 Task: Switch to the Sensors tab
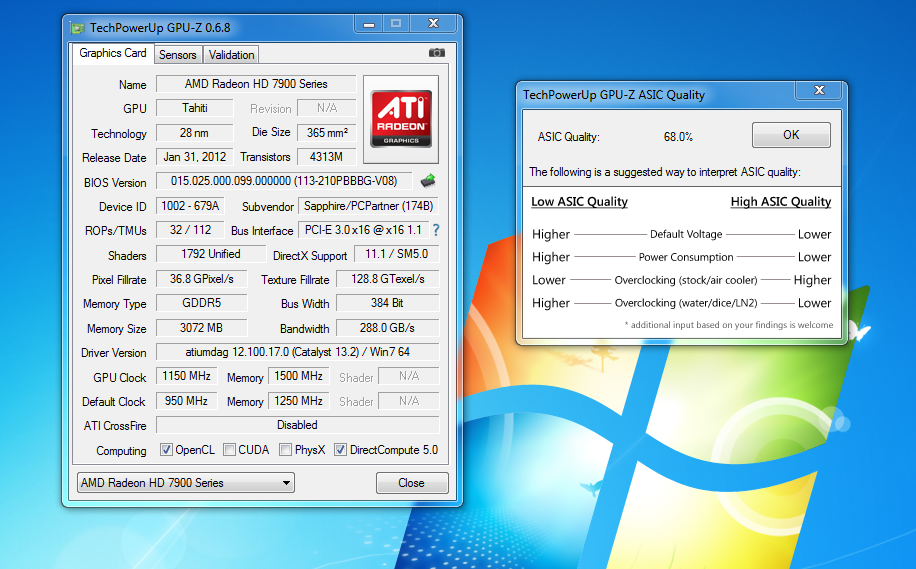click(x=178, y=55)
